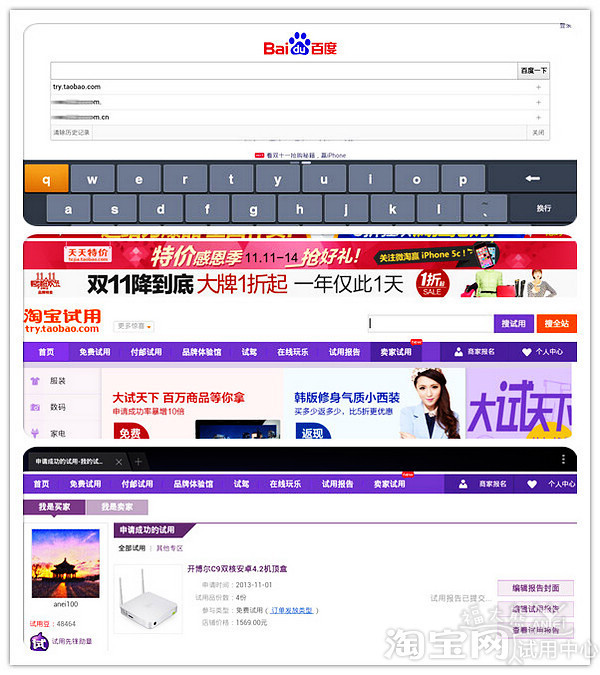This screenshot has height=675, width=600.
Task: Select the 家电 category in sidebar
Action: pyautogui.click(x=58, y=433)
